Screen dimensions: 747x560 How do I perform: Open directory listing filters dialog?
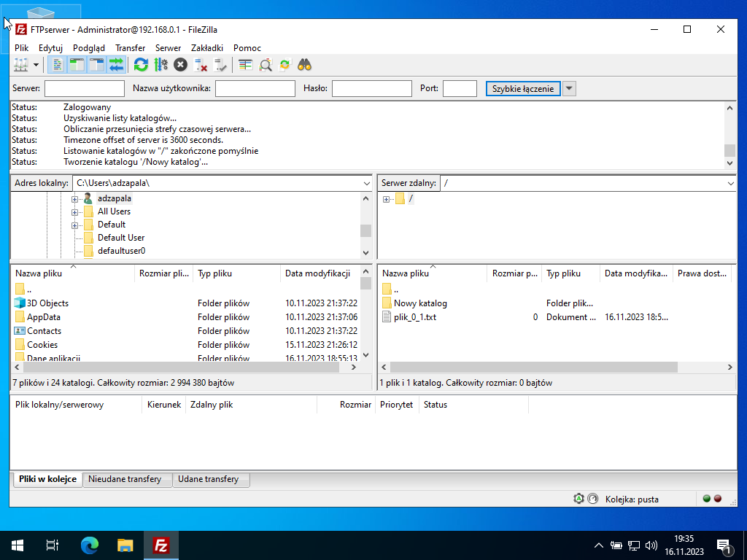(245, 65)
